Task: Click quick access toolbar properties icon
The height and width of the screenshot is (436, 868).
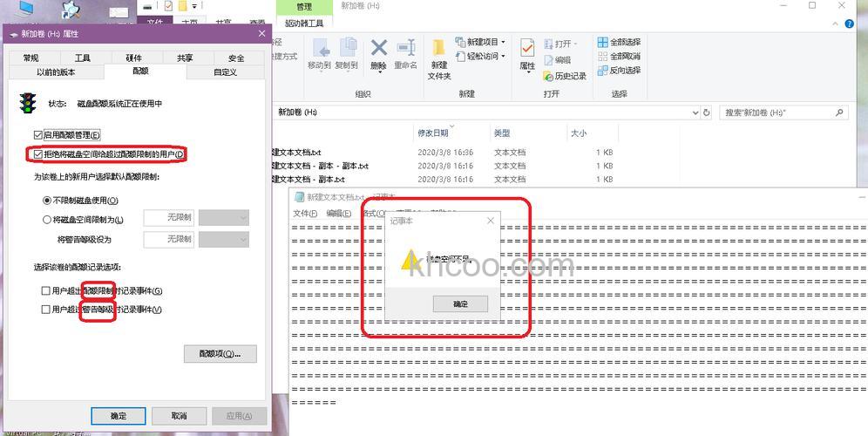Action: [168, 6]
